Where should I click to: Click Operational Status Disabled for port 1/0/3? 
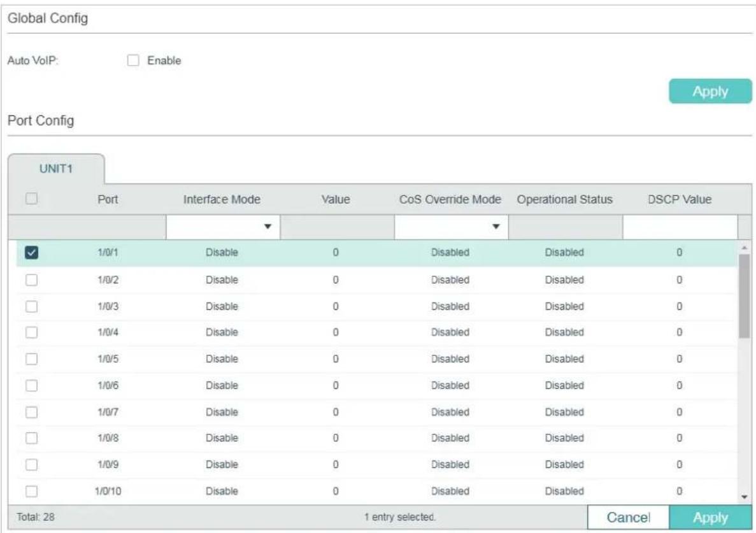(564, 306)
